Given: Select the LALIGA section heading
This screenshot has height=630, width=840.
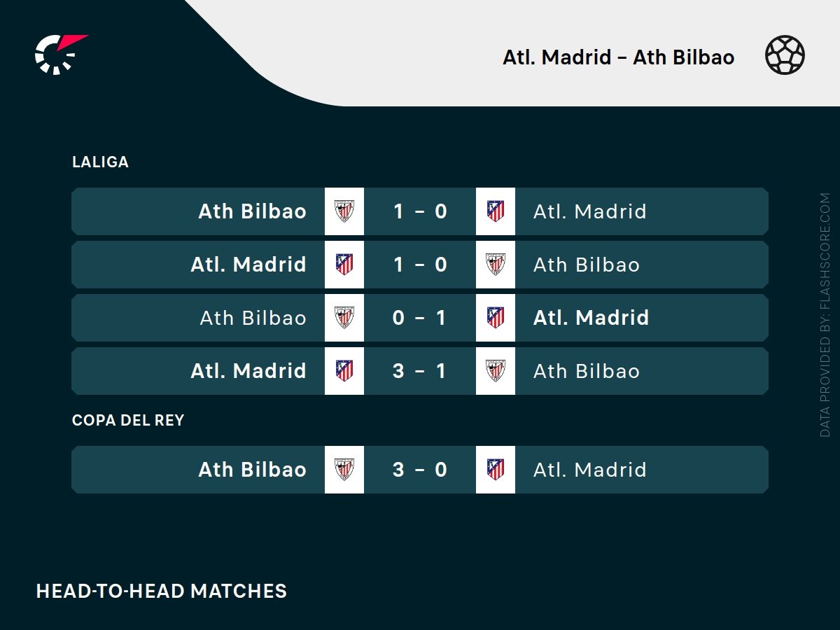Looking at the screenshot, I should click(100, 162).
